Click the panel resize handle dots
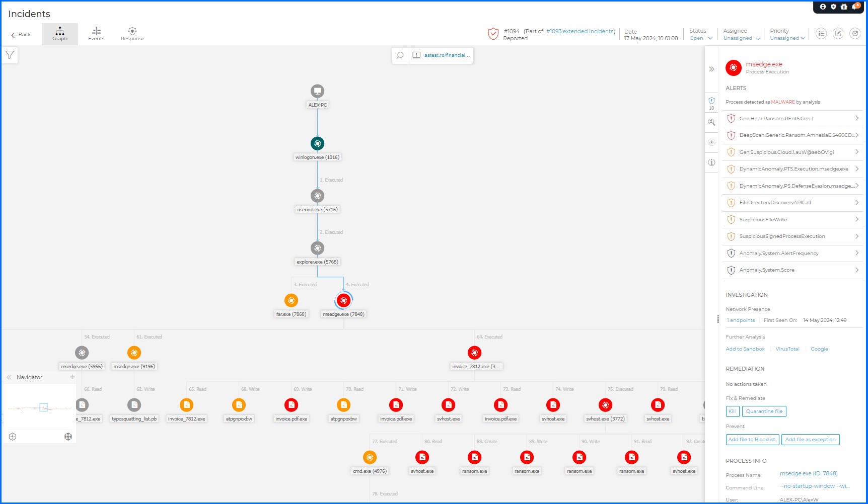The height and width of the screenshot is (504, 868). [x=718, y=319]
